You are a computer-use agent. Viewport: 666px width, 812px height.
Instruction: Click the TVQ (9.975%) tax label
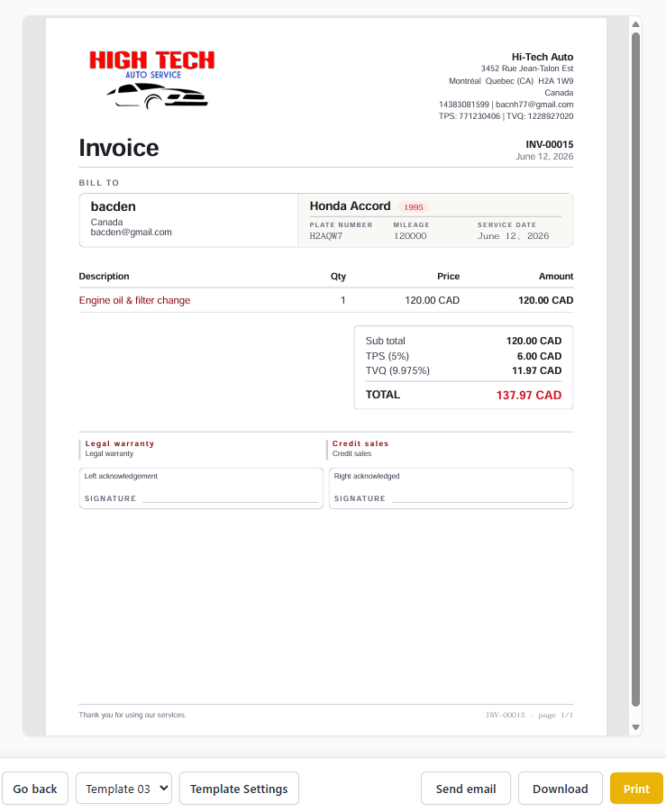[397, 370]
